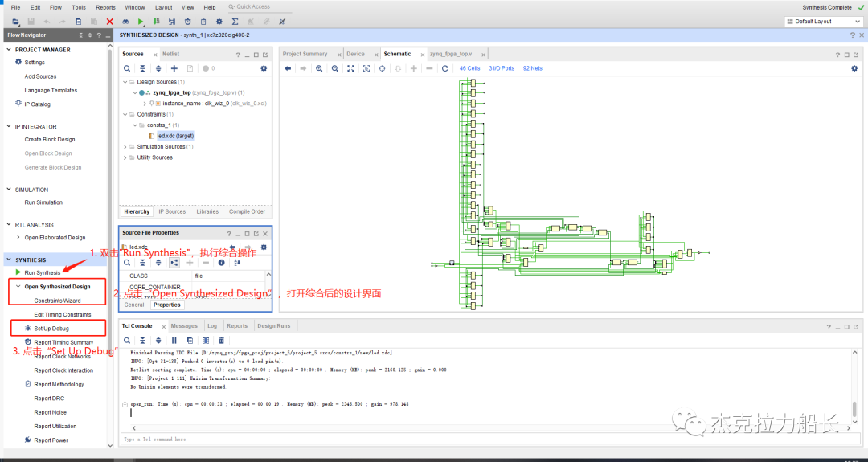Expand the Simulation Sources folder

click(125, 147)
